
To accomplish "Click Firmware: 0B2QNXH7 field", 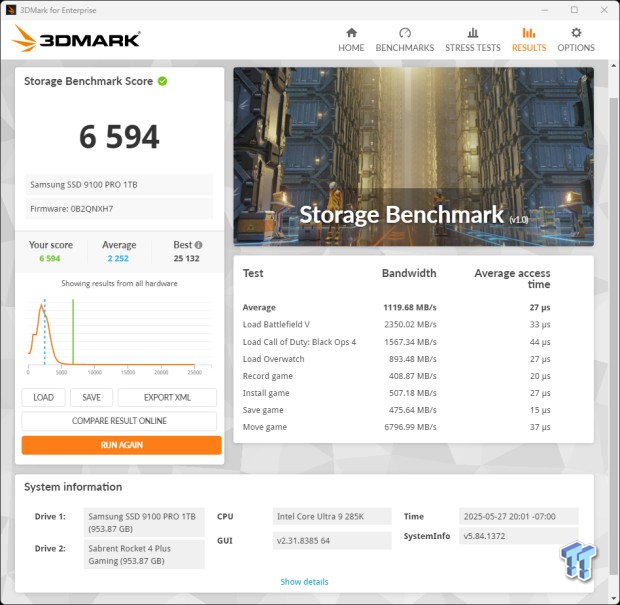I will click(119, 209).
